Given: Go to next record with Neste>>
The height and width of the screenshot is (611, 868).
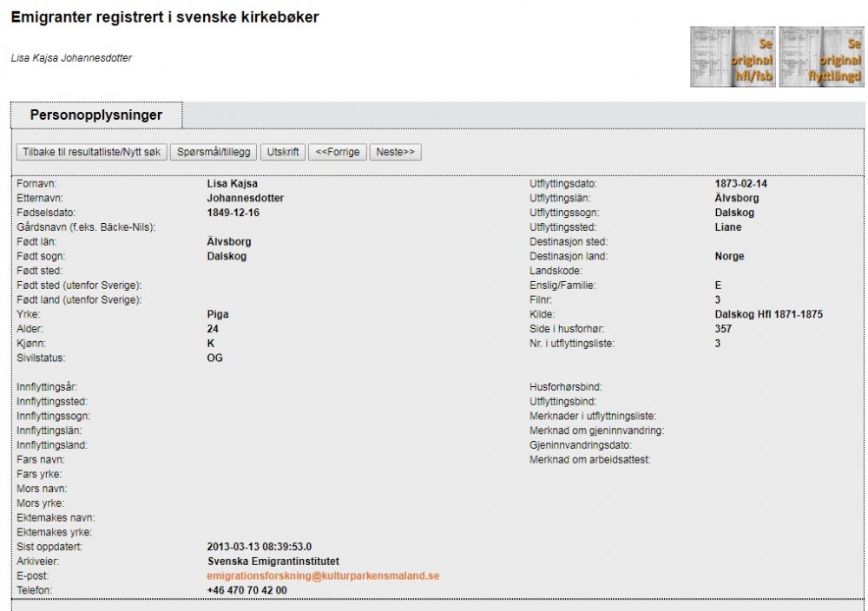Looking at the screenshot, I should click(395, 152).
